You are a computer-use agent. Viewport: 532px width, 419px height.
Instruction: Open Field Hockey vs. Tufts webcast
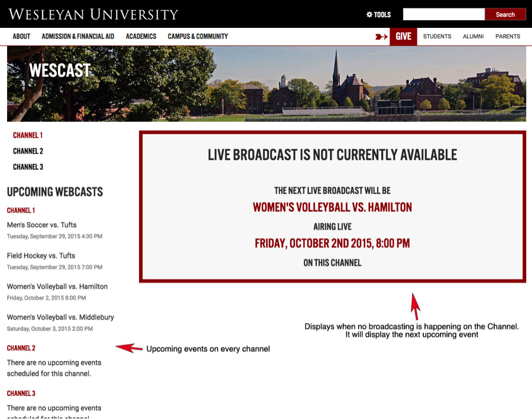[41, 256]
